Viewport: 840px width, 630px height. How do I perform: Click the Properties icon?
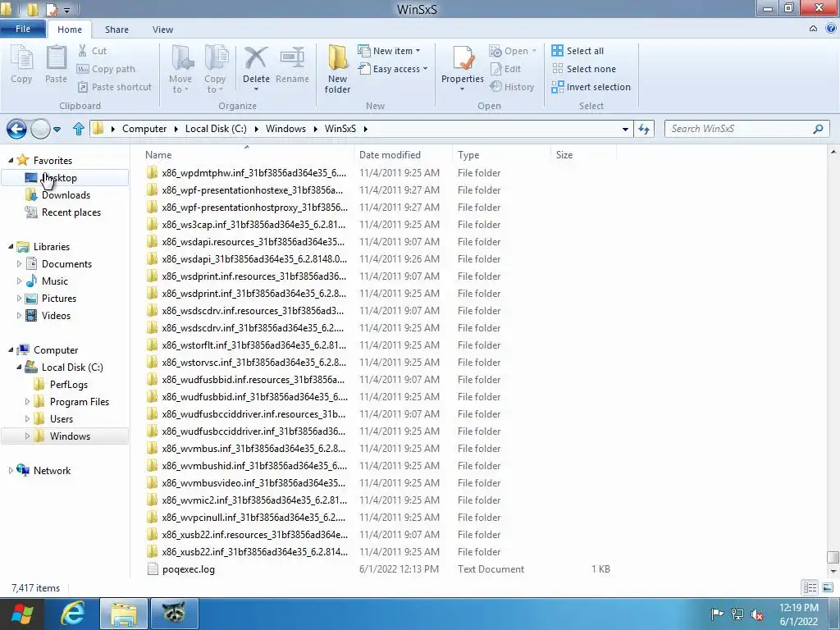[x=463, y=58]
